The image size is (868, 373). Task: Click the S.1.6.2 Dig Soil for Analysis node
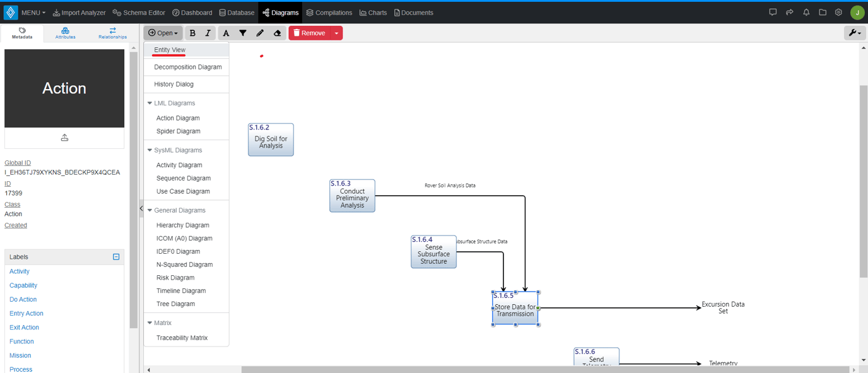(x=271, y=139)
